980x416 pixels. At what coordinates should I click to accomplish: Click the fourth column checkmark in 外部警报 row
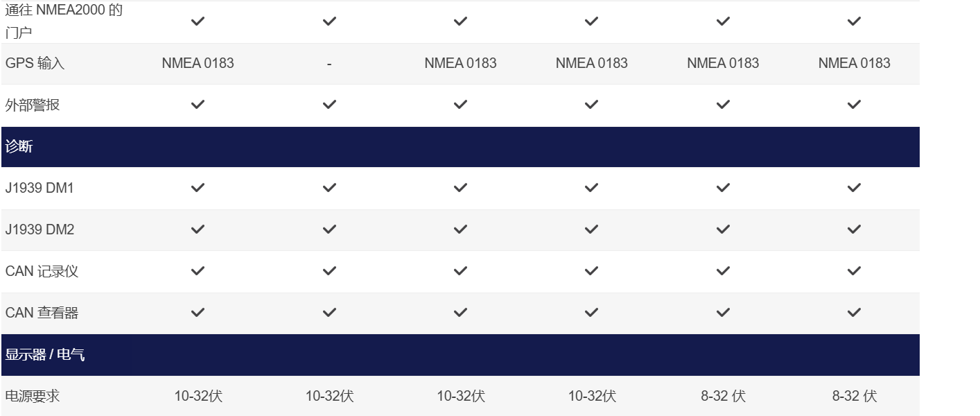click(591, 105)
